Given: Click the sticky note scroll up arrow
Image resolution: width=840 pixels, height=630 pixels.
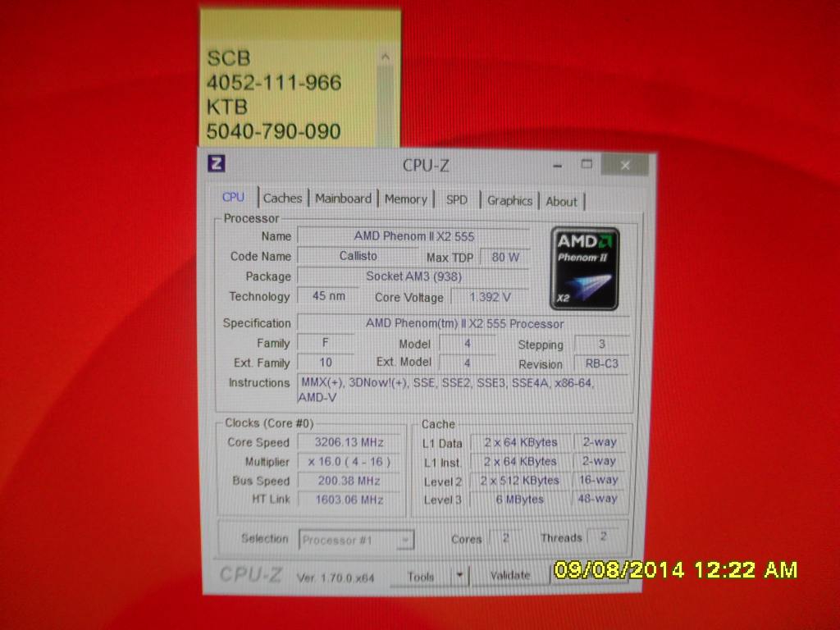Looking at the screenshot, I should coord(386,57).
